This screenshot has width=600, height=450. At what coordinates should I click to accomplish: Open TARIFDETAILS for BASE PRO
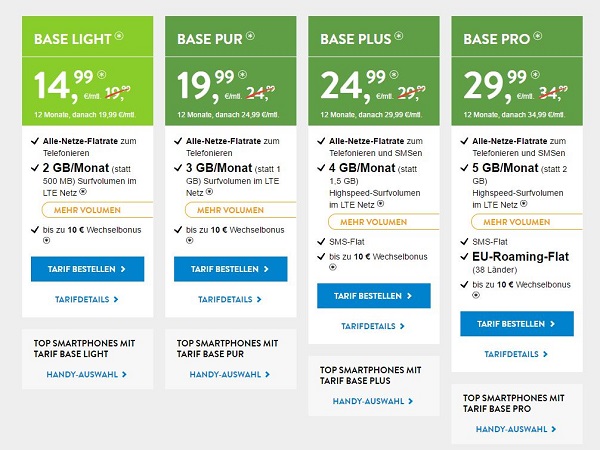(516, 354)
